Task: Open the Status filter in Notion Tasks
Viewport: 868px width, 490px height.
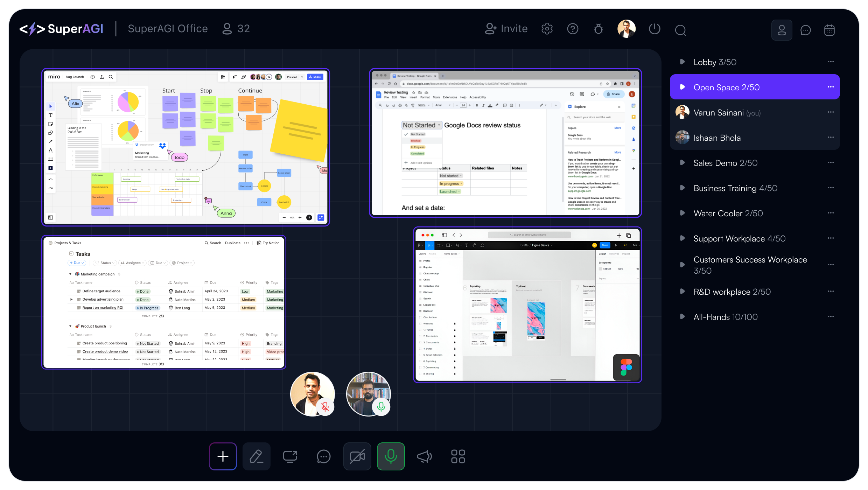Action: [x=105, y=263]
